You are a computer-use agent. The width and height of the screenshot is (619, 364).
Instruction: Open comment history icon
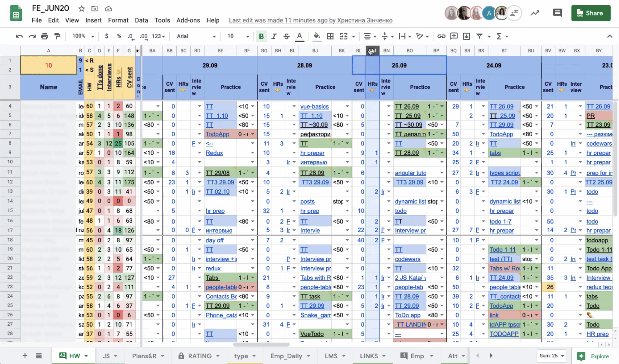[x=557, y=13]
